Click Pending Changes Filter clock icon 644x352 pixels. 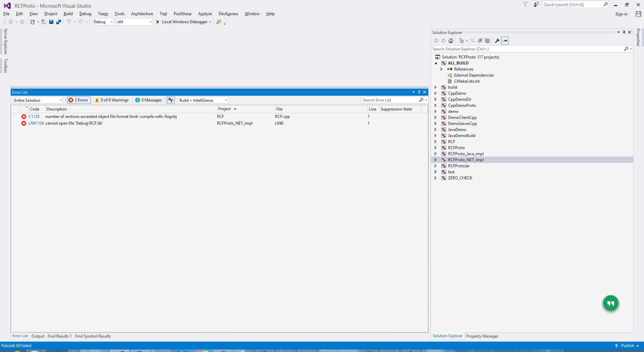[x=462, y=41]
